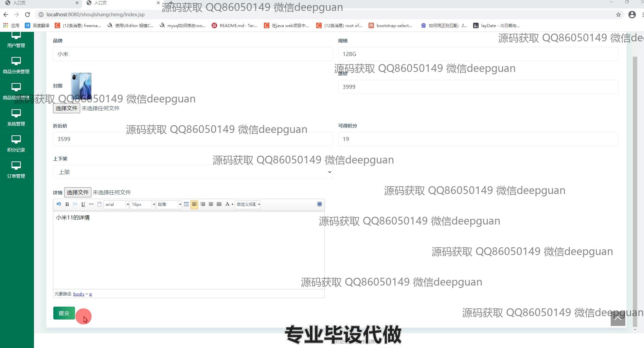Choose a cover file with 选择文件 under 封面

[x=67, y=108]
